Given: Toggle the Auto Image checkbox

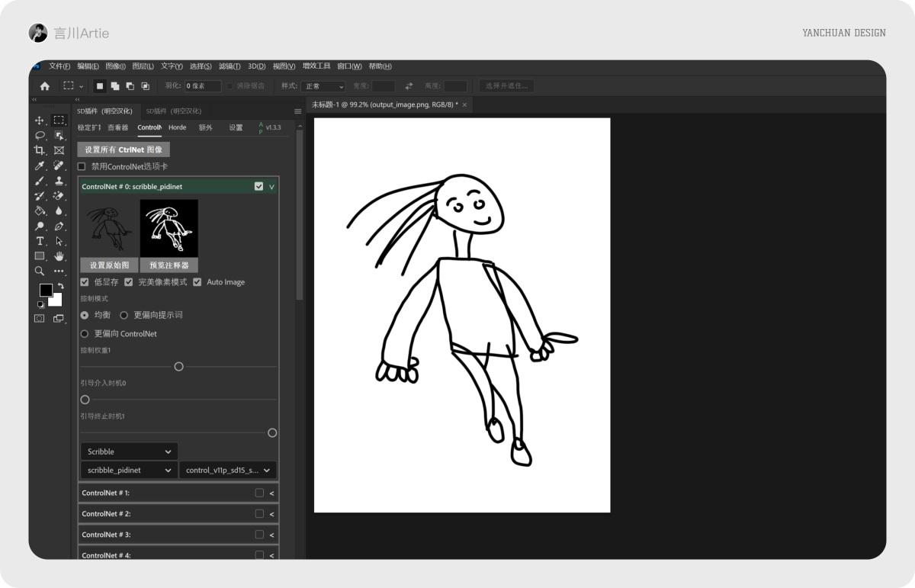Looking at the screenshot, I should pos(197,282).
